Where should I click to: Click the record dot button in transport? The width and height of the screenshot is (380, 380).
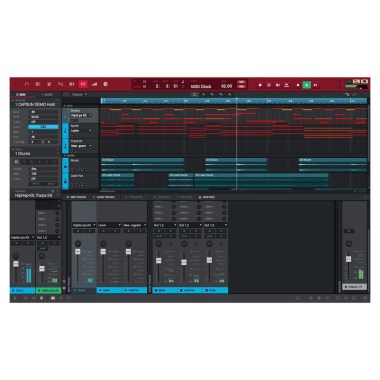pyautogui.click(x=260, y=85)
